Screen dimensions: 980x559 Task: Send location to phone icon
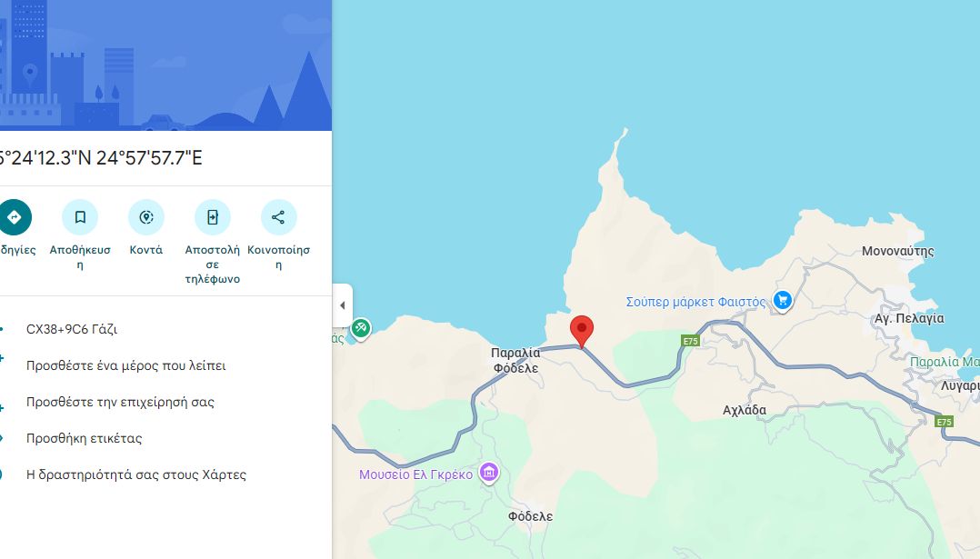click(x=213, y=217)
